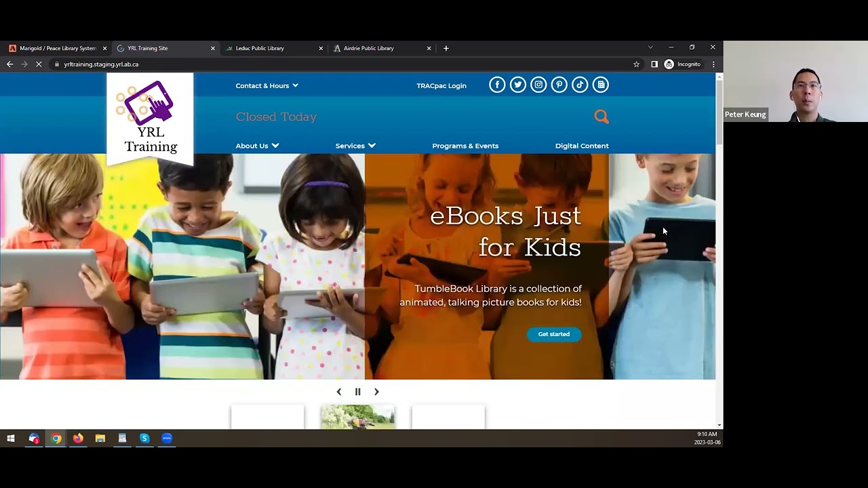Open the orange site search magnifier
This screenshot has height=488, width=868.
coord(601,117)
